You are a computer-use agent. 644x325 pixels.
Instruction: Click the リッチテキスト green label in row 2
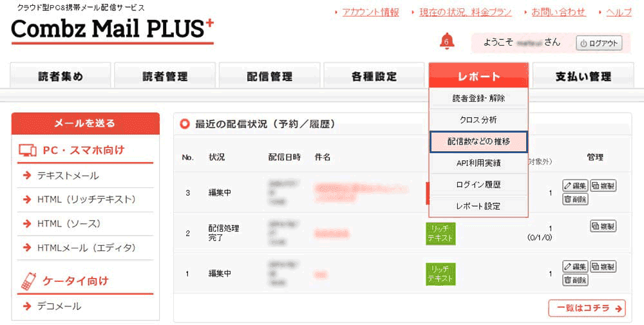[440, 233]
